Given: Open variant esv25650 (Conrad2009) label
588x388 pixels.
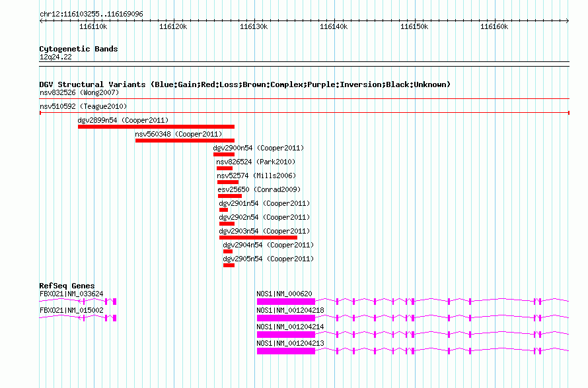Looking at the screenshot, I should point(259,189).
